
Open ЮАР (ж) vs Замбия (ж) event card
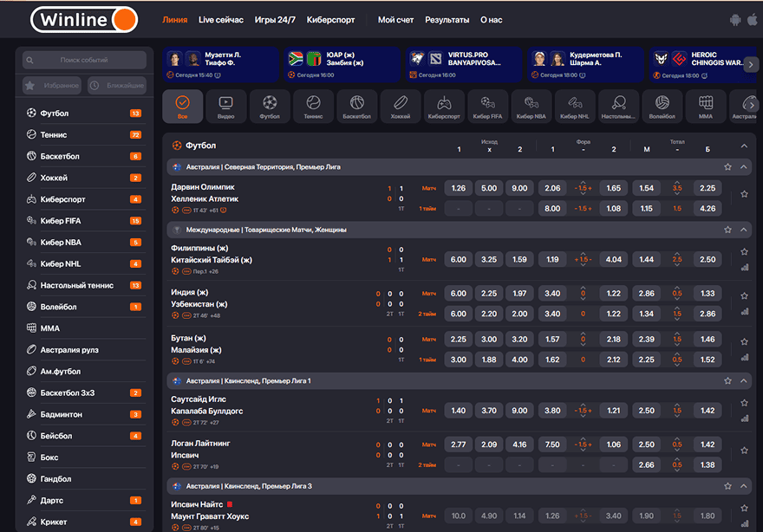[342, 64]
